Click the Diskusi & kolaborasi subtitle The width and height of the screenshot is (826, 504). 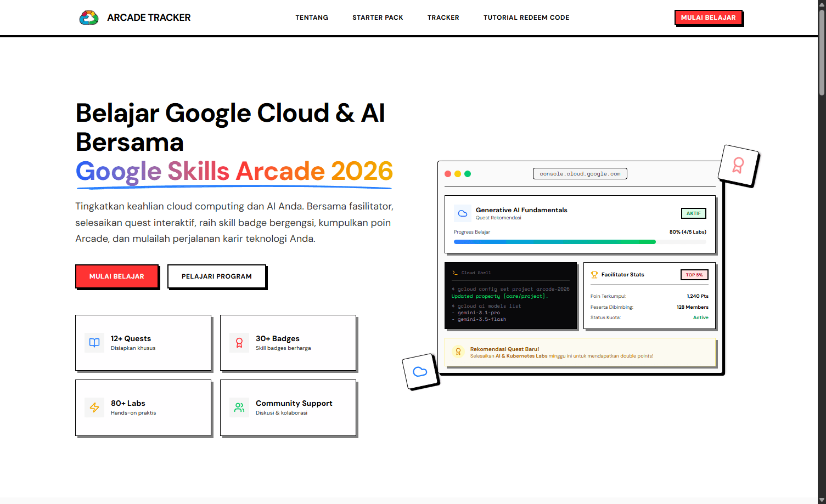coord(282,413)
